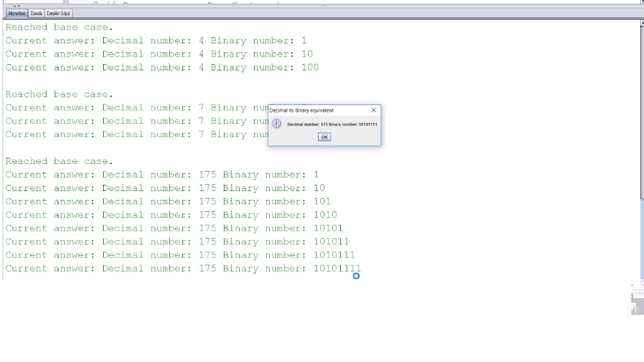Select the blue circle text cursor marker
This screenshot has width=644, height=362.
357,276
